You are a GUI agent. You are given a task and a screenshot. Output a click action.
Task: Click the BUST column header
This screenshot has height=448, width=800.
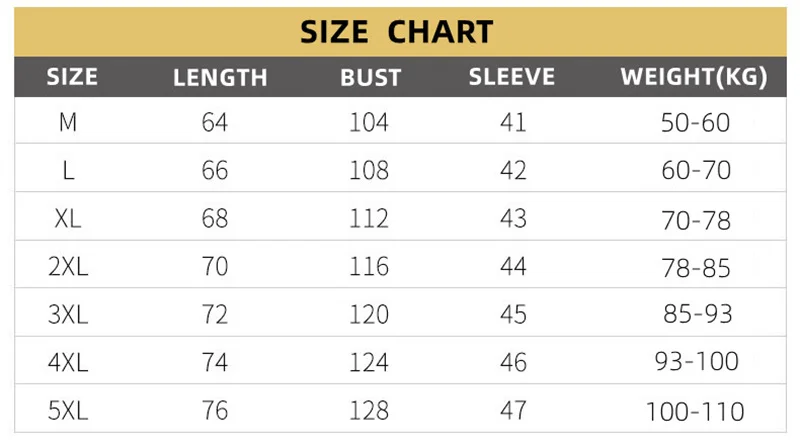[x=370, y=78]
